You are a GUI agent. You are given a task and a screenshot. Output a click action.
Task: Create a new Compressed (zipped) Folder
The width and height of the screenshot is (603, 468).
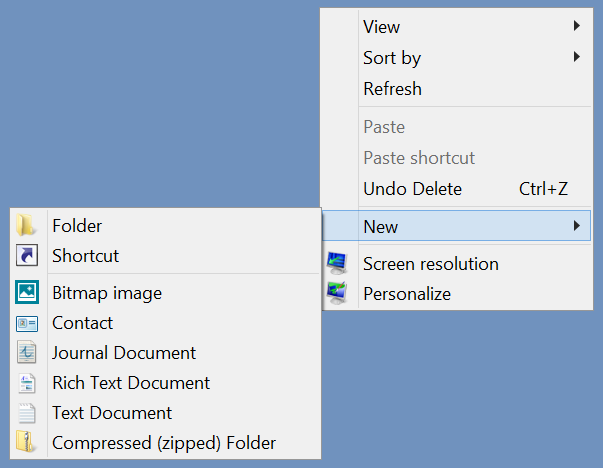pos(166,443)
